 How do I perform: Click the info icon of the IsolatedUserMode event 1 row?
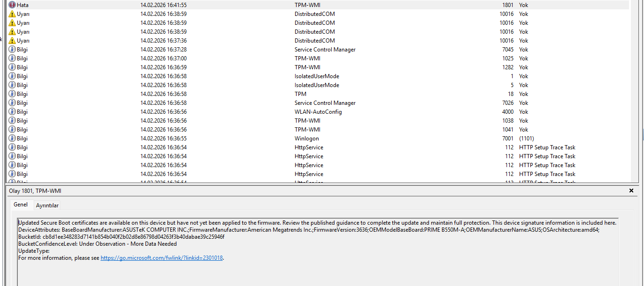[x=12, y=76]
